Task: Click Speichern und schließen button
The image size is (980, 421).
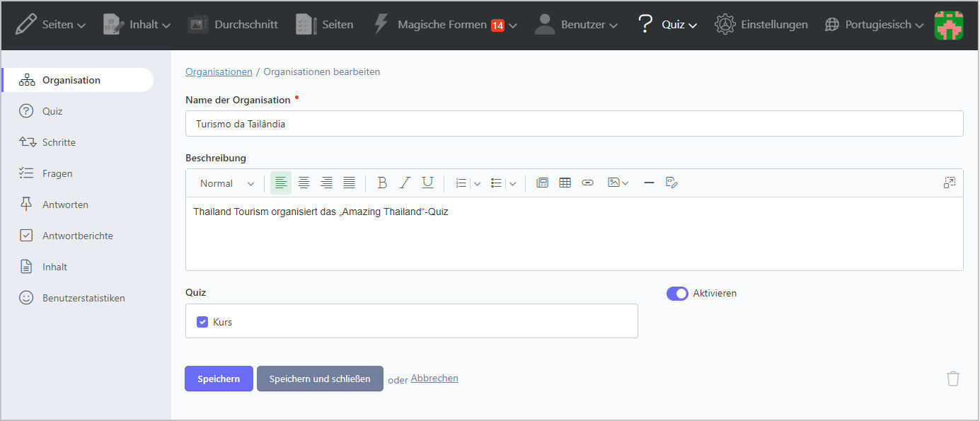Action: click(320, 379)
